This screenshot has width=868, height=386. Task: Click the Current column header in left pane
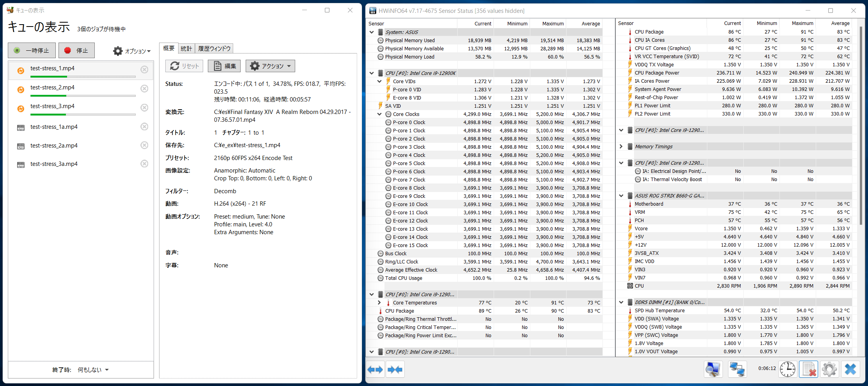[475, 23]
